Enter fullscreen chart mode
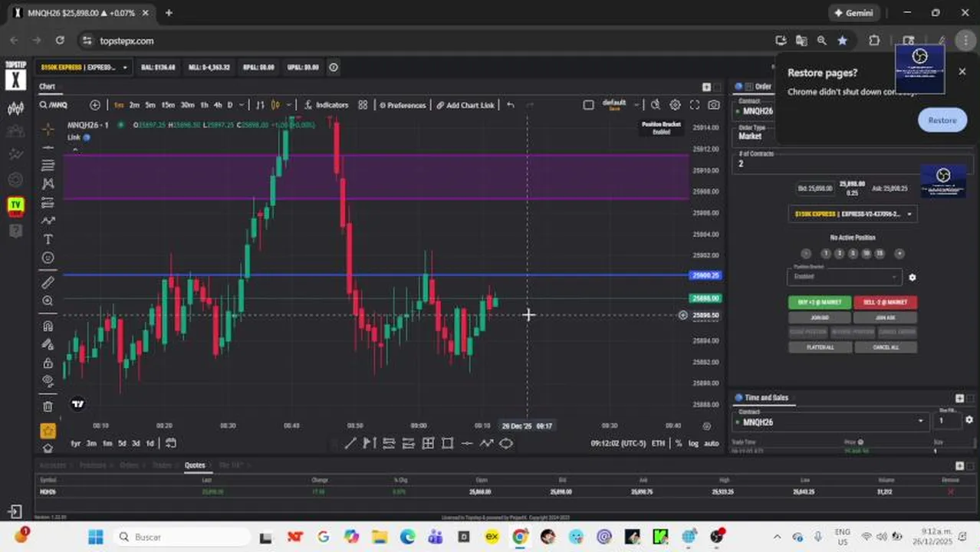This screenshot has height=552, width=980. 695,105
